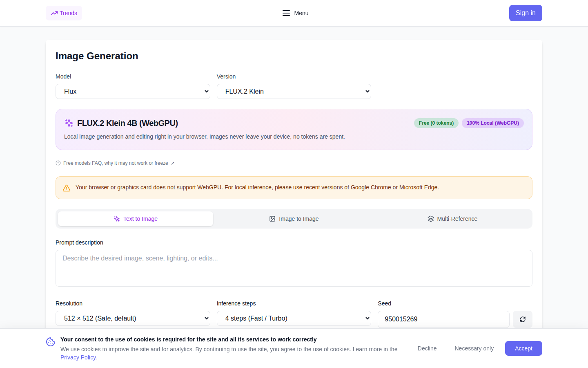Click the Version label
588x368 pixels.
(x=226, y=76)
